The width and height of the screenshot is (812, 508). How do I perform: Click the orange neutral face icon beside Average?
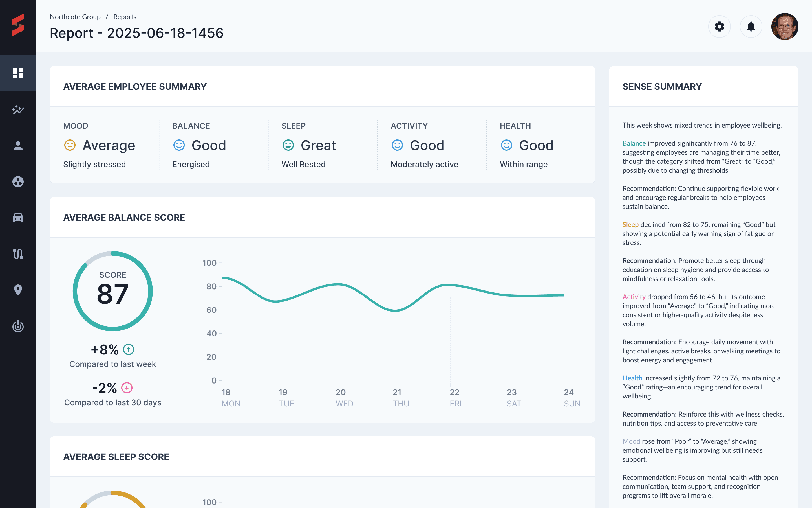click(x=70, y=145)
